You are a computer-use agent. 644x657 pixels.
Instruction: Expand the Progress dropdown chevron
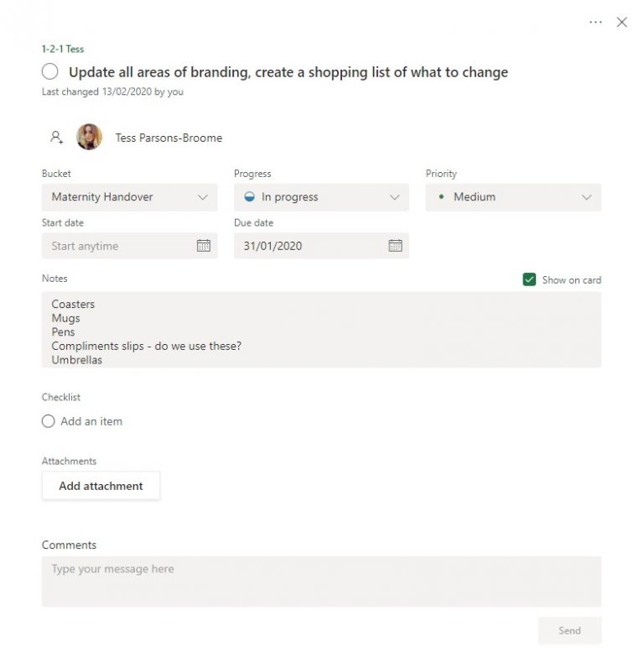point(394,197)
